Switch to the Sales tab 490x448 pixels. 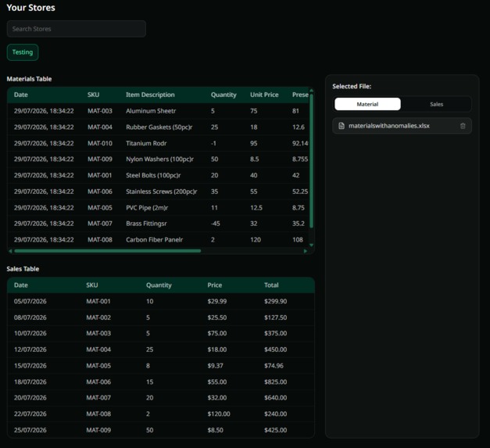tap(436, 104)
